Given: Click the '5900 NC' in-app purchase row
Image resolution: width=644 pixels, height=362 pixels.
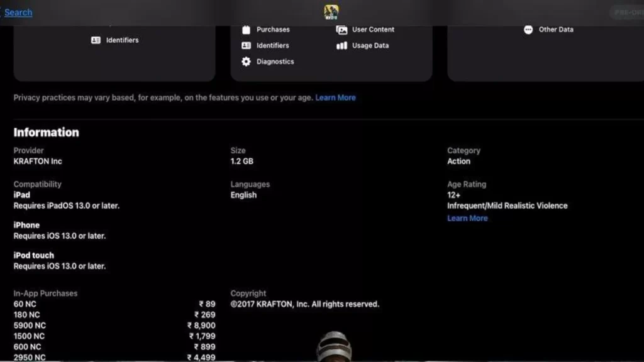Looking at the screenshot, I should 114,326.
